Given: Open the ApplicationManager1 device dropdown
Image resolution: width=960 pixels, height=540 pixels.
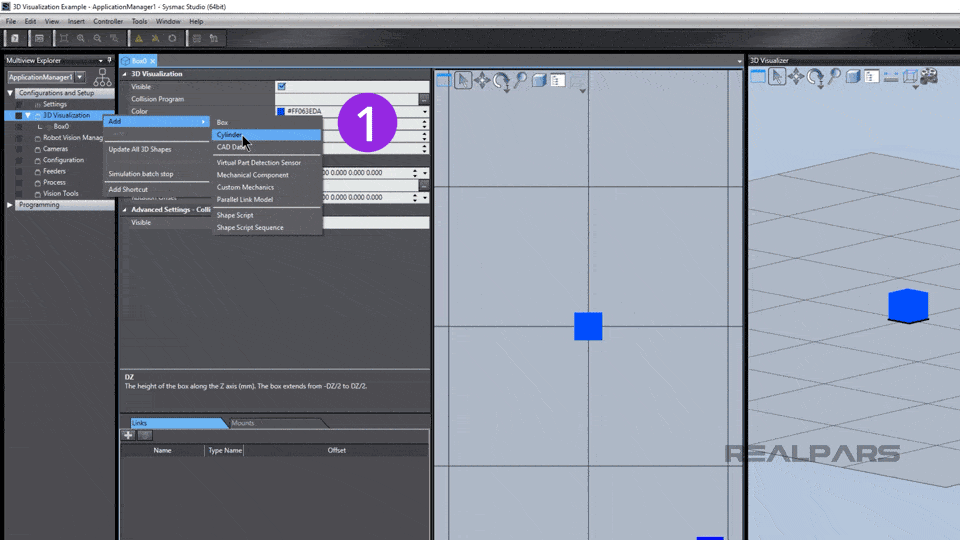Looking at the screenshot, I should [80, 77].
